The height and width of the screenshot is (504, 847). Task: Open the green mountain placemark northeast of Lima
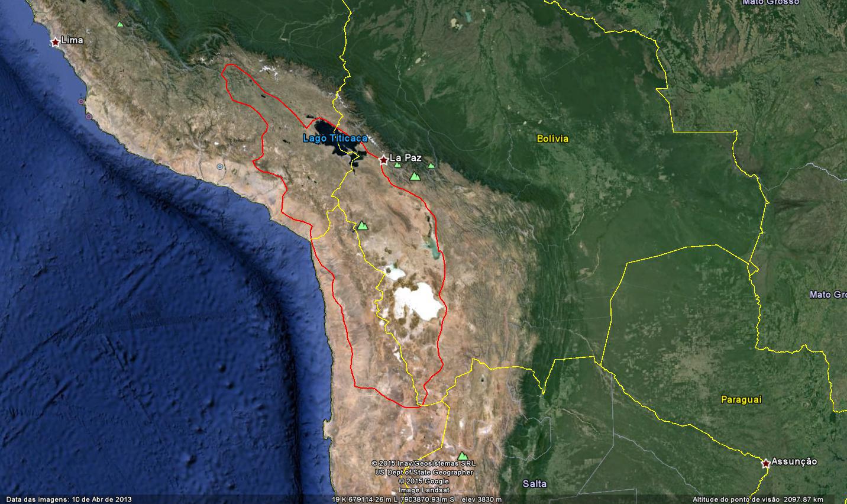(x=121, y=25)
